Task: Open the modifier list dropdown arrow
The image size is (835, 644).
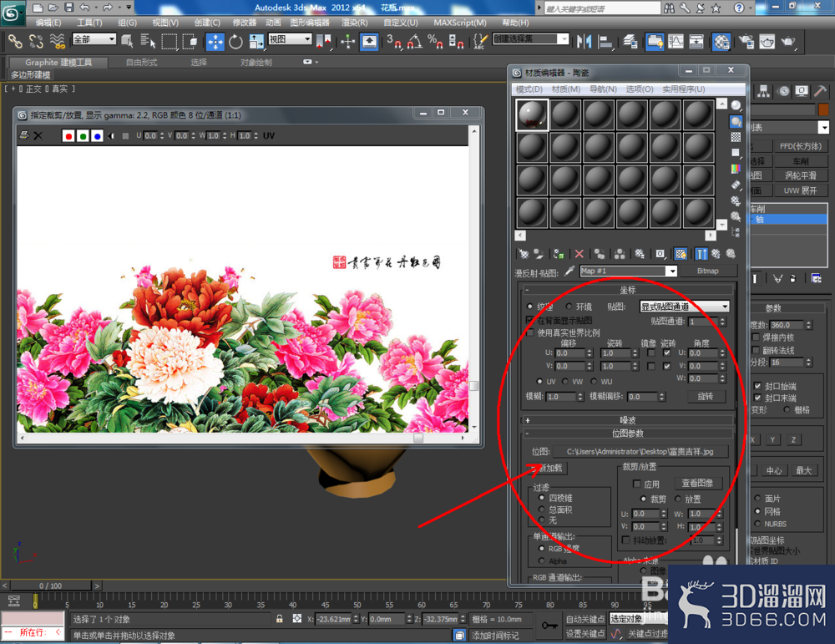Action: click(x=823, y=127)
